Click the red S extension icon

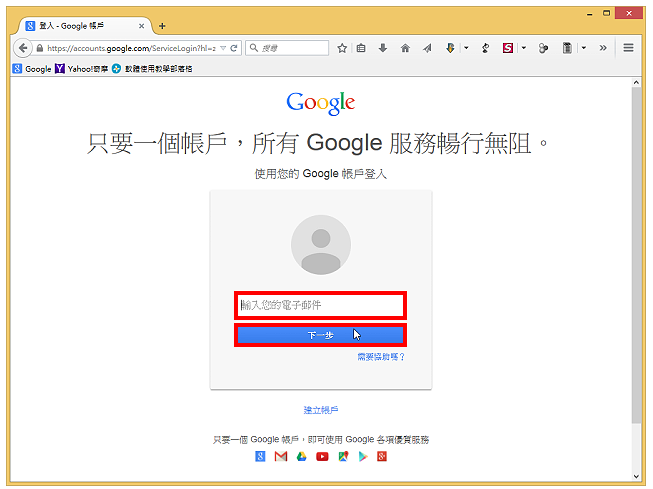click(508, 48)
